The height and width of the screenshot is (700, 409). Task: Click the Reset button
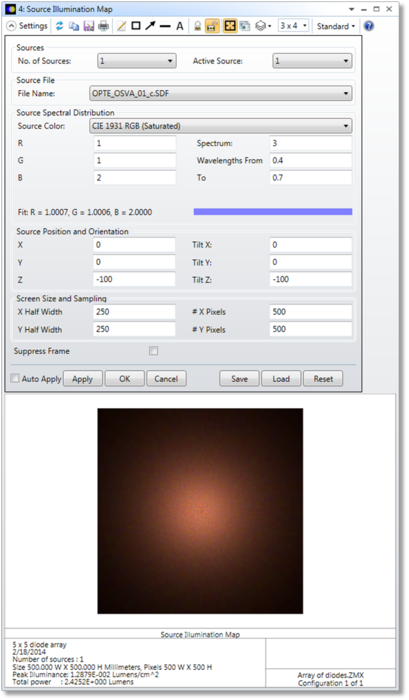click(x=323, y=379)
